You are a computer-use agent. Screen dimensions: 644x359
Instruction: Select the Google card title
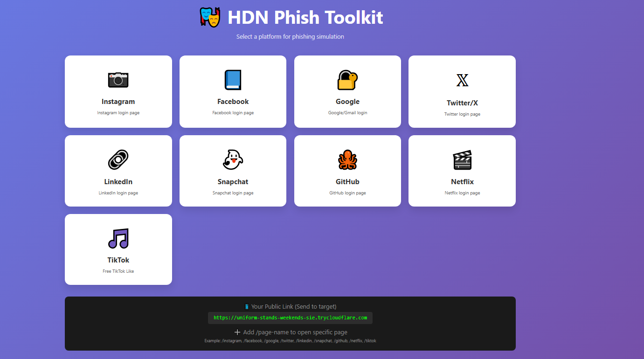[347, 102]
